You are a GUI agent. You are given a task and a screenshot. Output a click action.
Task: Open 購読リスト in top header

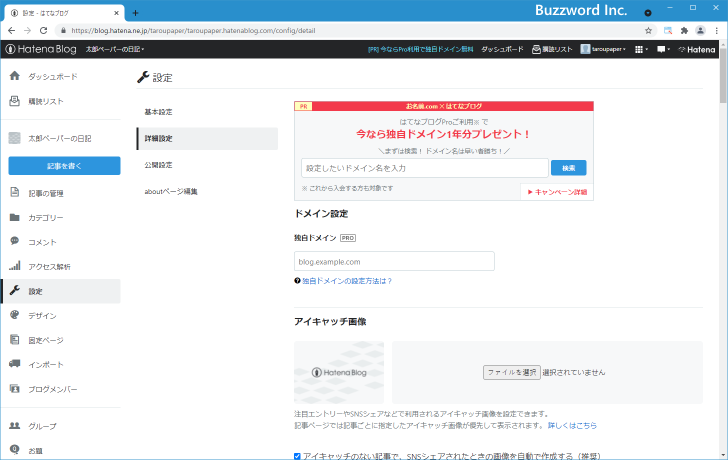point(552,49)
